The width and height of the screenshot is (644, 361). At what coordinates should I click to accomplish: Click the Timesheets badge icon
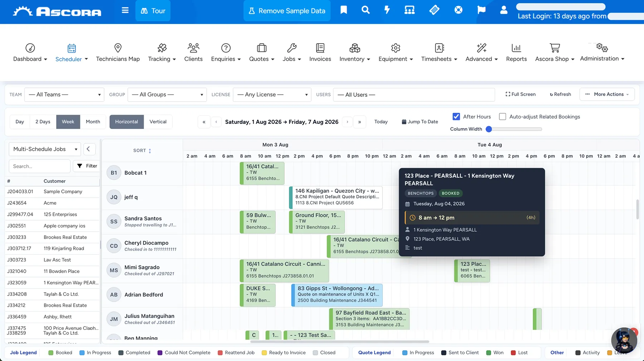439,48
